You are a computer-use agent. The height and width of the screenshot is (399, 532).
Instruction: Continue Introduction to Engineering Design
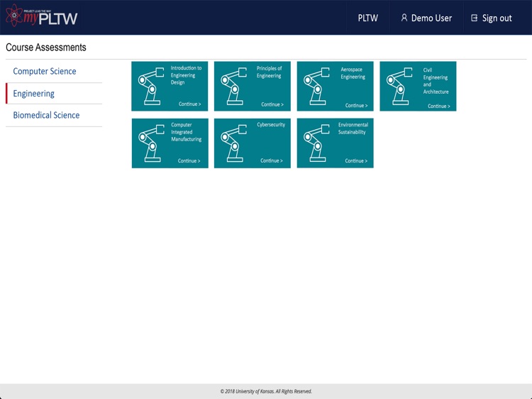(x=189, y=104)
